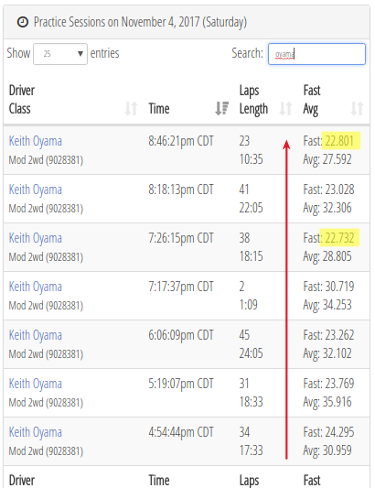The height and width of the screenshot is (488, 375).
Task: Sort by Laps Length column arrows
Action: point(286,109)
